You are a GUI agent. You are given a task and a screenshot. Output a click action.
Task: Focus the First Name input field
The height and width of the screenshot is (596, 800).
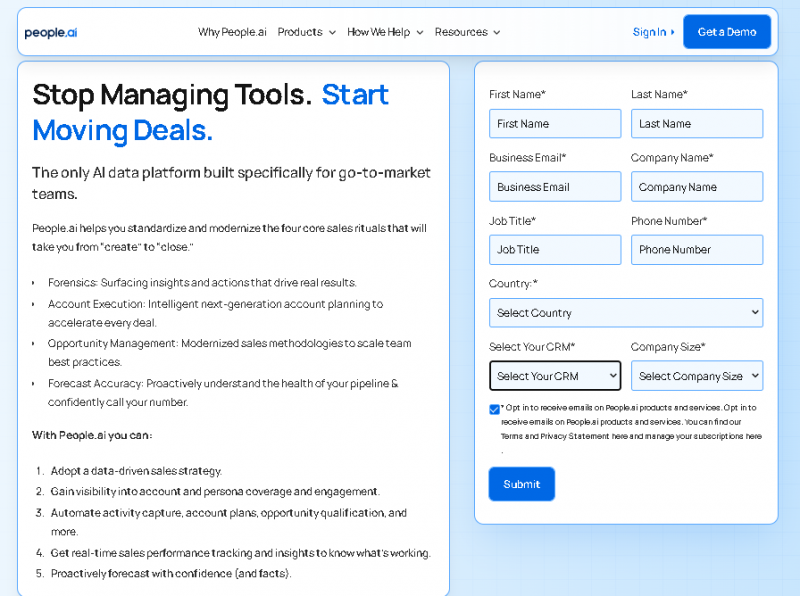[554, 124]
